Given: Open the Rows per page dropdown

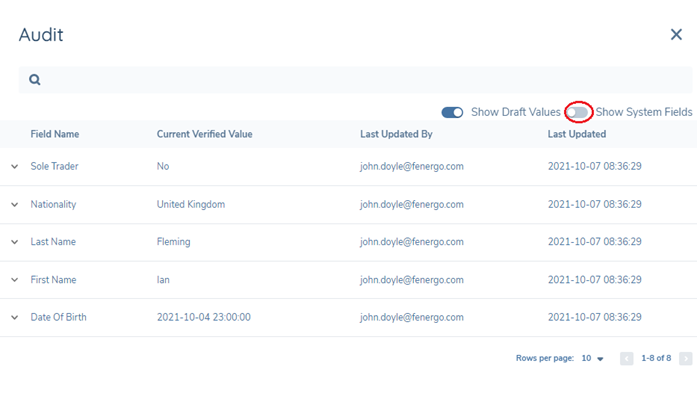Looking at the screenshot, I should pos(594,358).
